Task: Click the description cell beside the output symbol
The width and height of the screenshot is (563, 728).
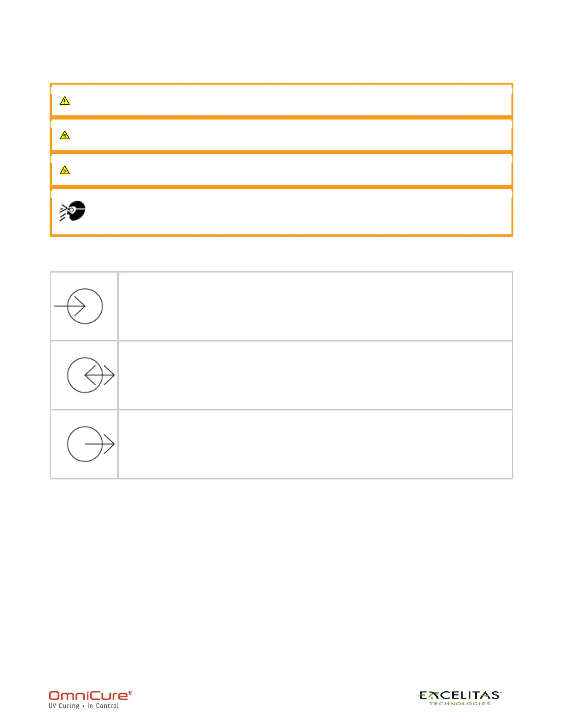Action: [315, 444]
